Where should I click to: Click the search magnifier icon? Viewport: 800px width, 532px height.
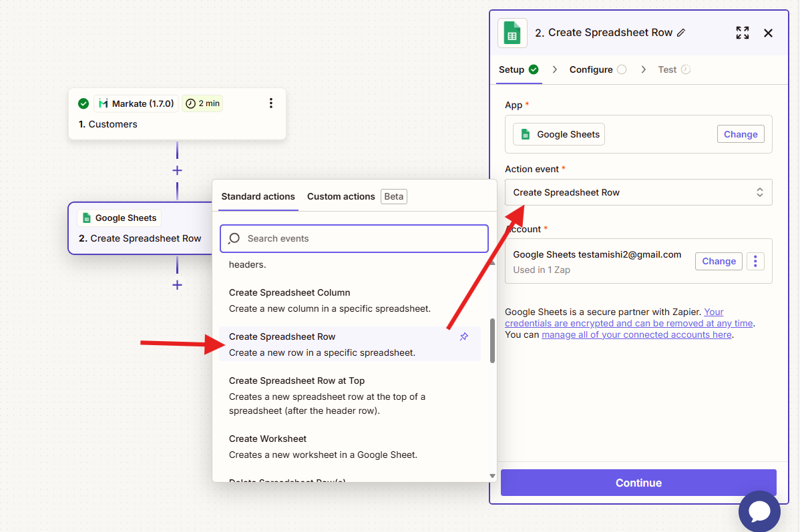(x=234, y=238)
